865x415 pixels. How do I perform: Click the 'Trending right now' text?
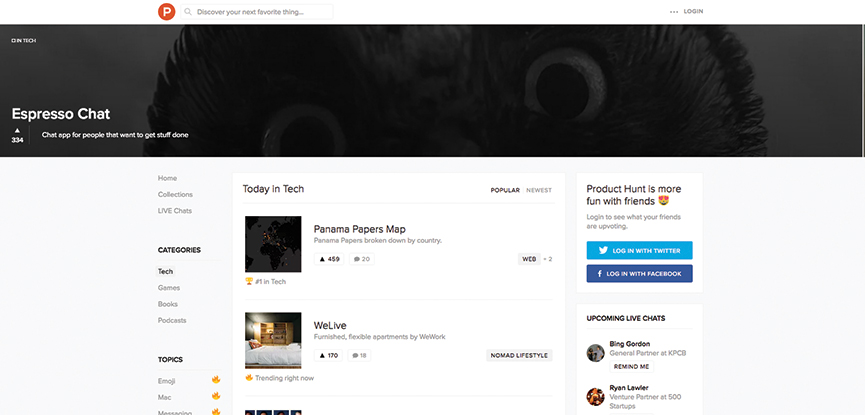[x=284, y=378]
